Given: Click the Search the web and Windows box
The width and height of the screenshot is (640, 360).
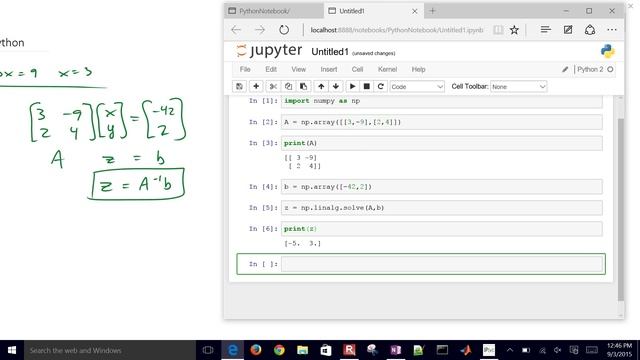Looking at the screenshot, I should coord(109,350).
